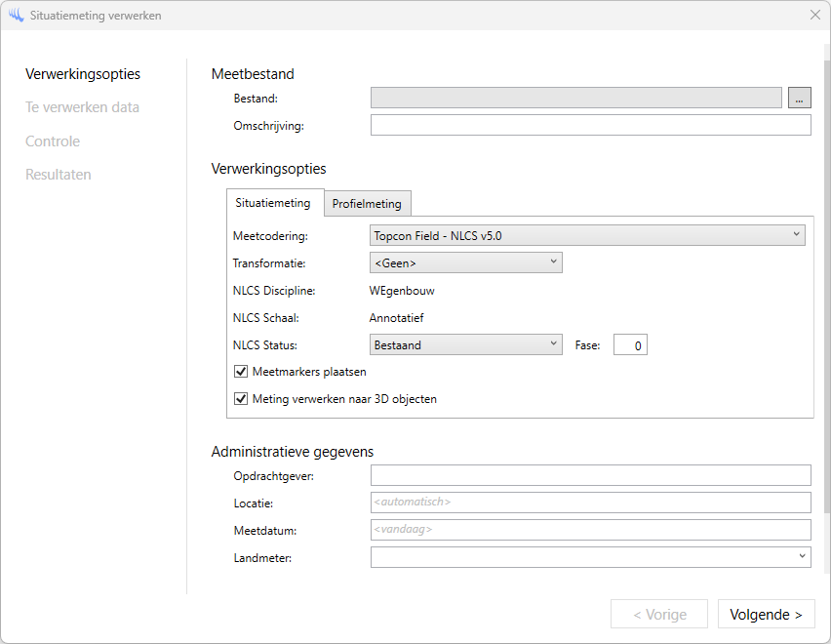Toggle Meetmarkers plaatsen checkbox
The width and height of the screenshot is (831, 644).
241,372
